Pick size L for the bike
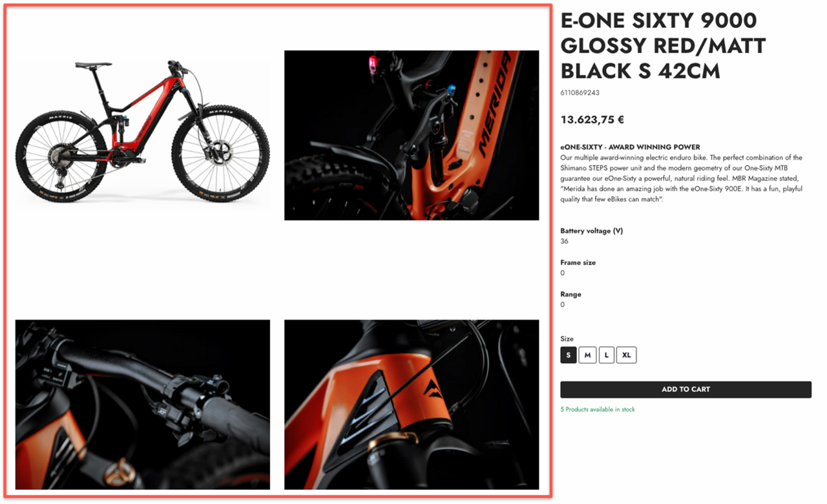This screenshot has width=827, height=504. pos(606,355)
